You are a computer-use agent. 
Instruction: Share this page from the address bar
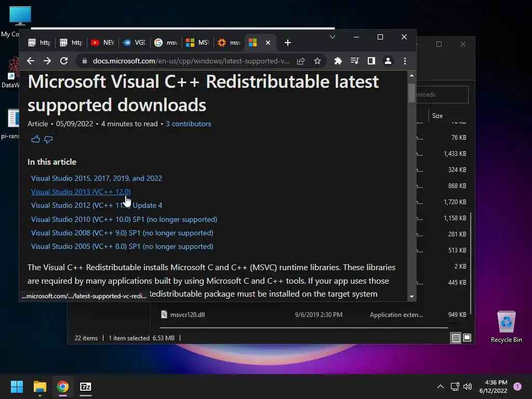tap(301, 61)
